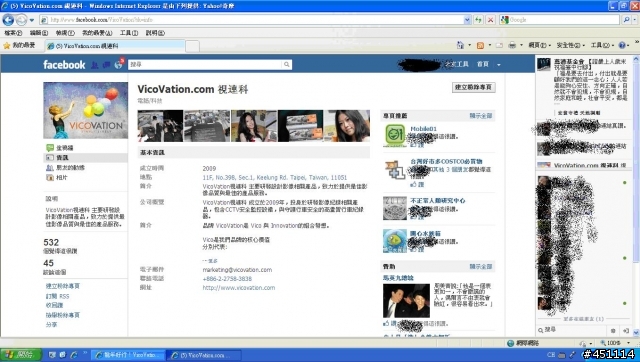The image size is (640, 362).
Task: Open the 檢視(V) menu
Action: click(65, 33)
